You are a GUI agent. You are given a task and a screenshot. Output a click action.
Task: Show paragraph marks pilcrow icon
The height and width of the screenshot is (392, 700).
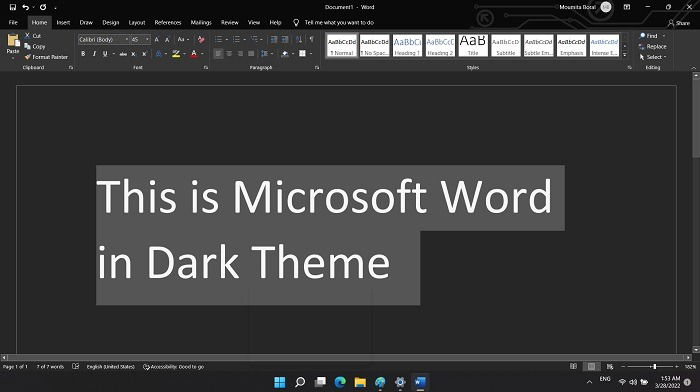[312, 39]
